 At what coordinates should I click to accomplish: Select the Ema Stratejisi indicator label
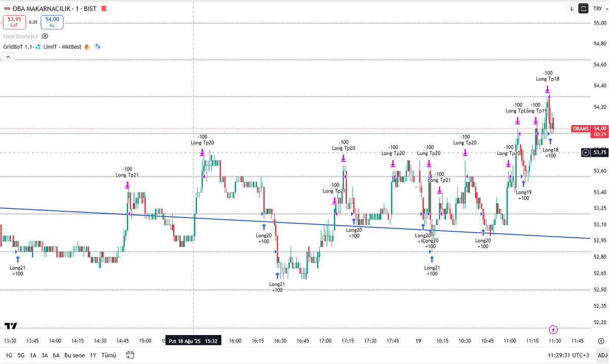(x=20, y=36)
